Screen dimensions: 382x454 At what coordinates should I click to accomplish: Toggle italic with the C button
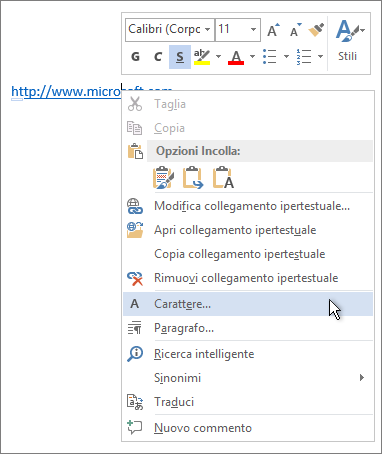(158, 57)
